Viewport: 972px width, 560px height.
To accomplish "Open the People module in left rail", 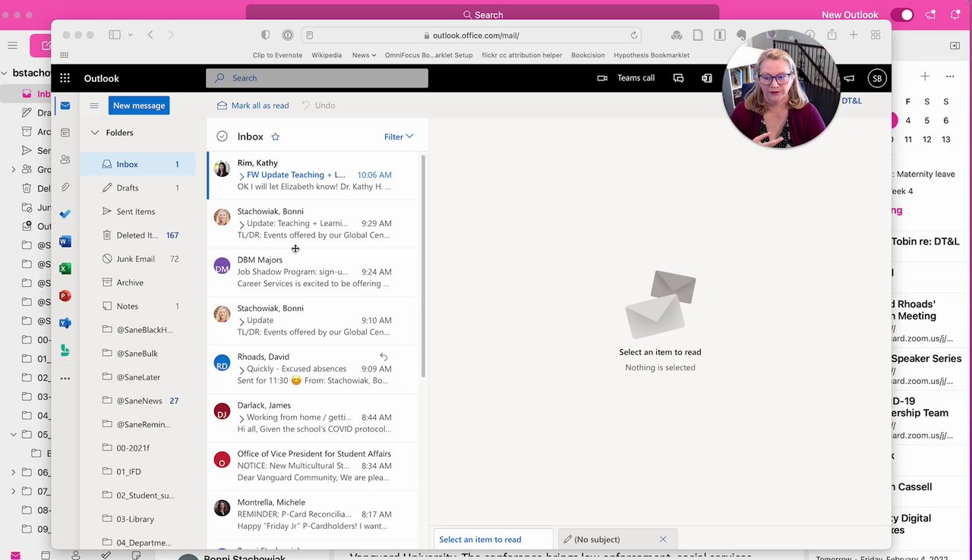I will pyautogui.click(x=65, y=159).
